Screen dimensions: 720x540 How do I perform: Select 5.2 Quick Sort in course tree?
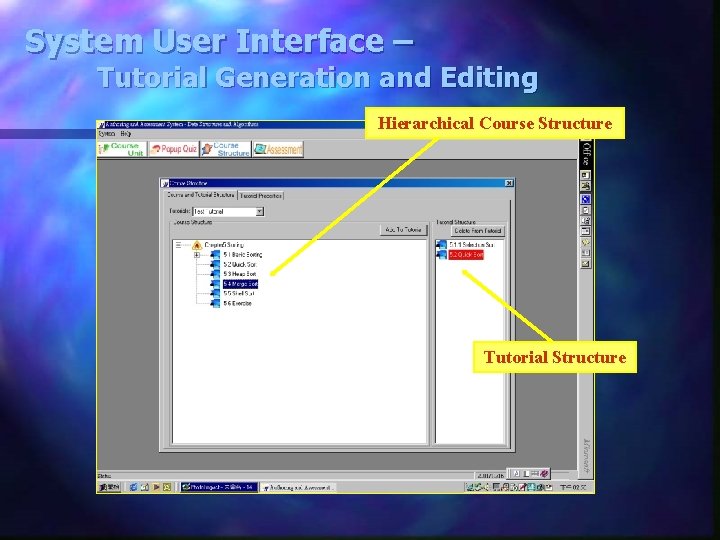240,264
